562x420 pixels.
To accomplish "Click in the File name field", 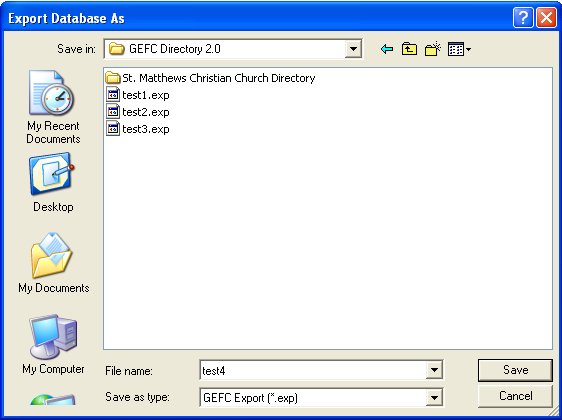I will point(313,370).
